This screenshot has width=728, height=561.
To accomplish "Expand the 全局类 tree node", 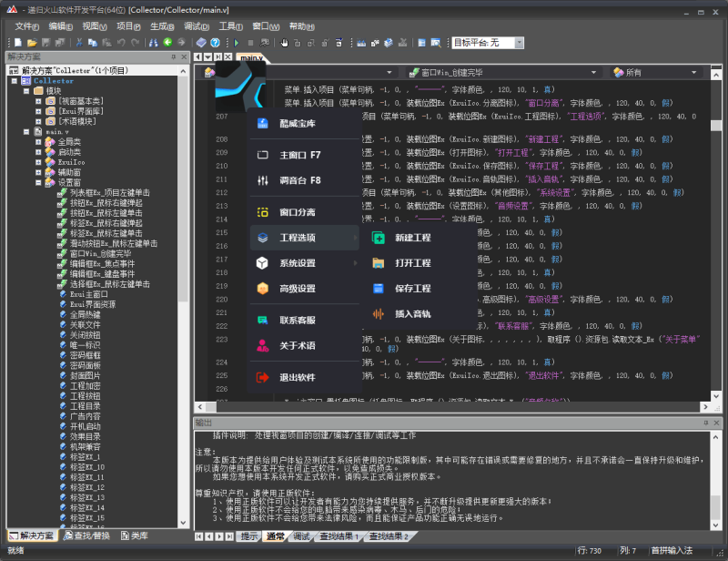I will [38, 142].
